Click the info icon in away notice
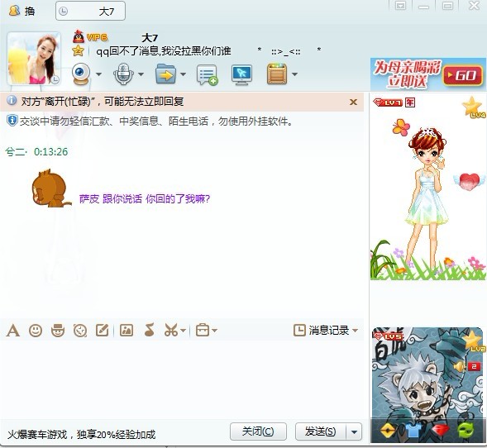This screenshot has width=487, height=448. 12,101
